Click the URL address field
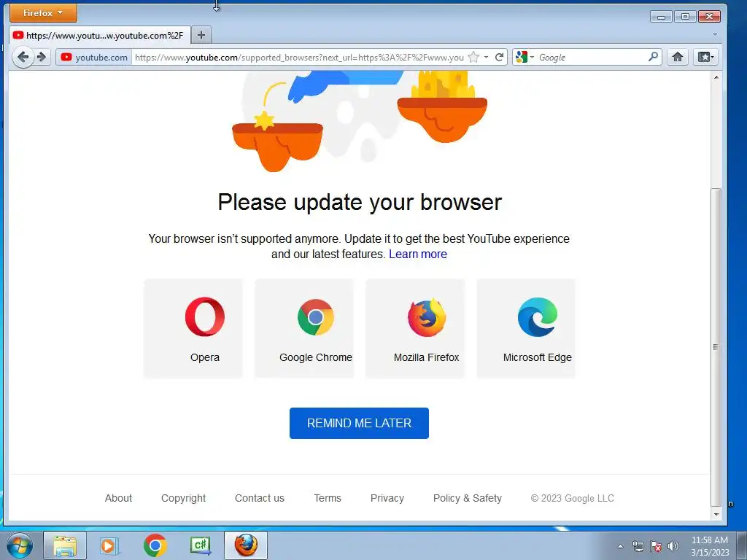Viewport: 747px width, 560px height. pos(299,57)
